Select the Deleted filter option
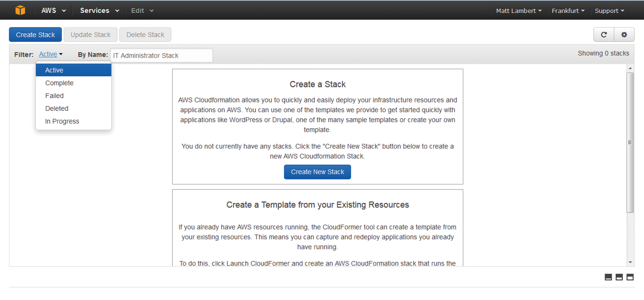This screenshot has height=300, width=644. (x=73, y=108)
